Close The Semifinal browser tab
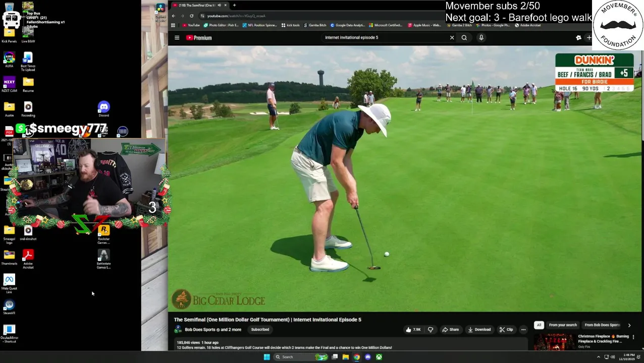 (x=225, y=5)
